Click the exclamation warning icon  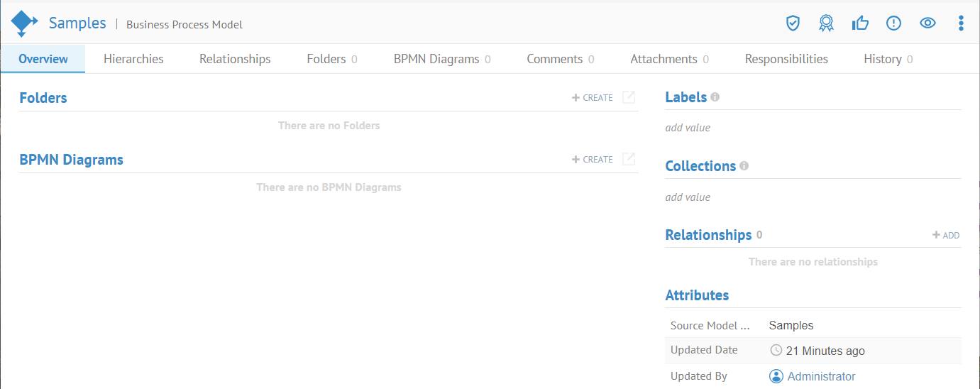pyautogui.click(x=893, y=23)
